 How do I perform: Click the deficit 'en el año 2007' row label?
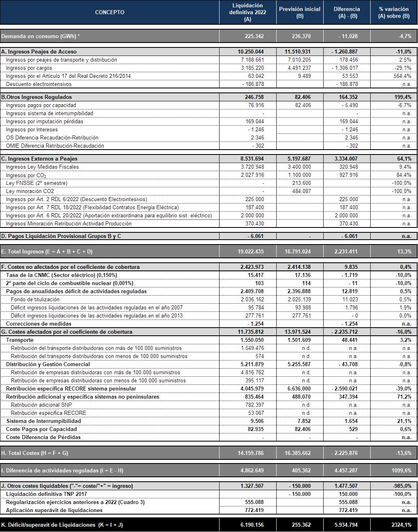[x=96, y=308]
